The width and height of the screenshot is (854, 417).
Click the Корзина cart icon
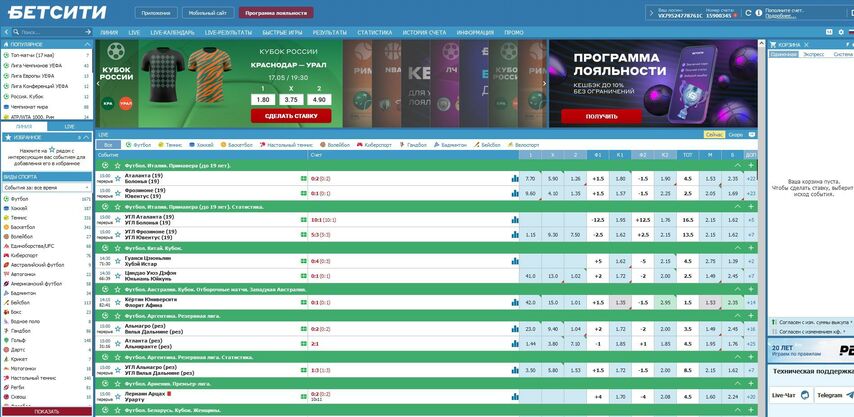click(773, 45)
